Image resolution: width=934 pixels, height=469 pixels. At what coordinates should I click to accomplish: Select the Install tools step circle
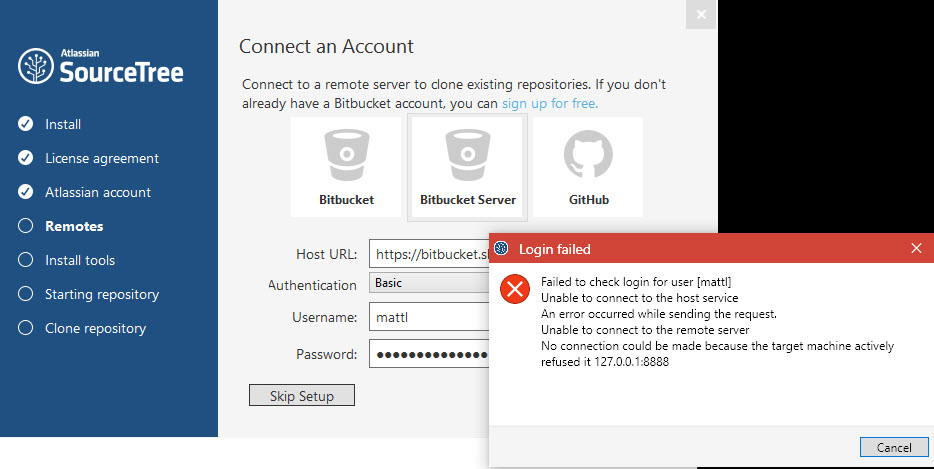tap(26, 260)
